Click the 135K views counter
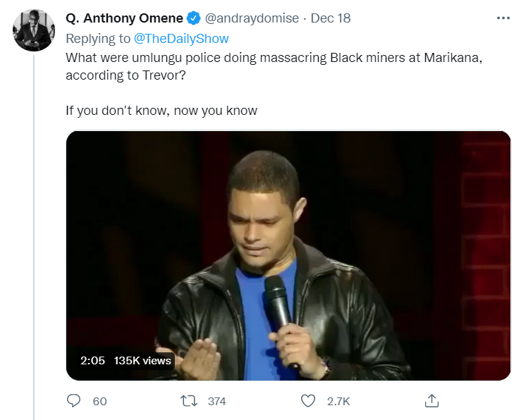 [x=142, y=360]
